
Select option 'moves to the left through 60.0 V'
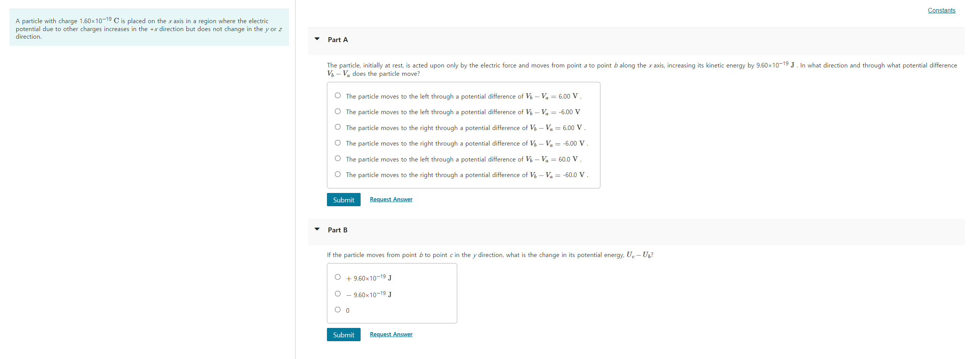click(337, 158)
